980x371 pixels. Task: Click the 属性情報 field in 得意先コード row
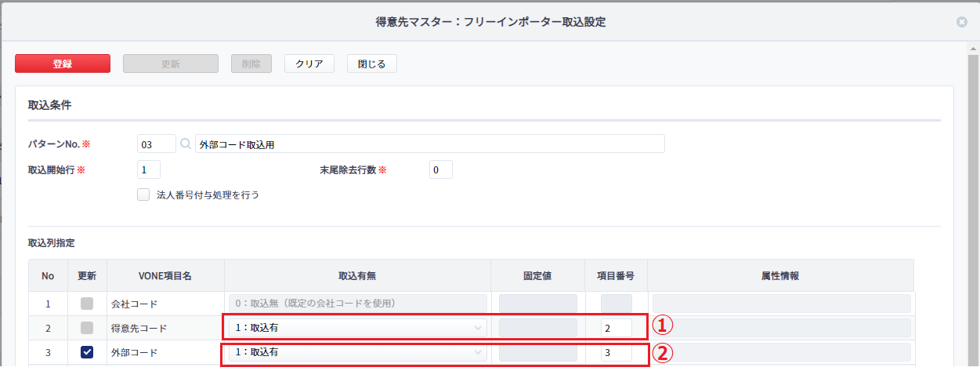point(782,327)
